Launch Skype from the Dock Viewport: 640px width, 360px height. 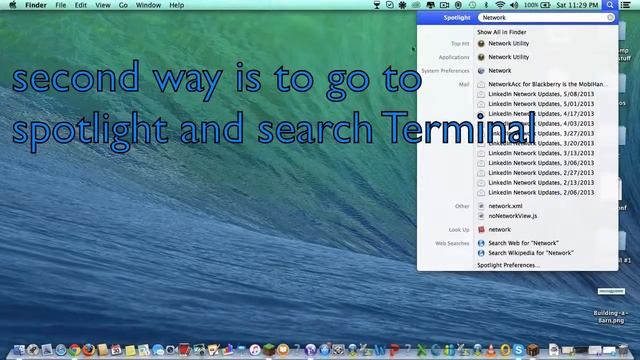518,350
